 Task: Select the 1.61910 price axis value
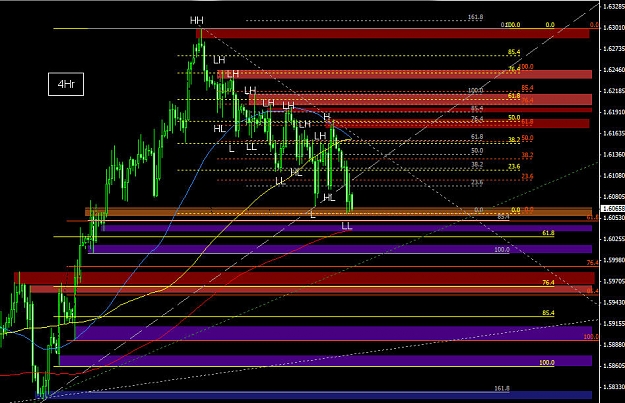[613, 112]
